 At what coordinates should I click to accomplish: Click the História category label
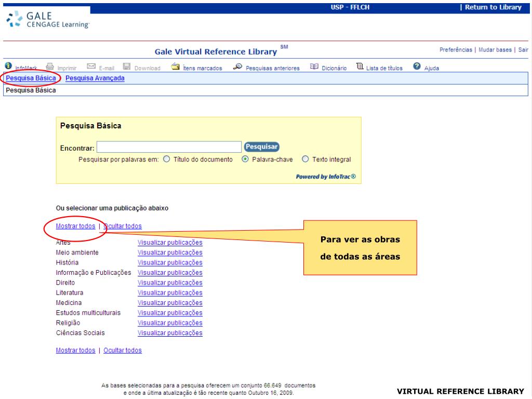coord(67,262)
